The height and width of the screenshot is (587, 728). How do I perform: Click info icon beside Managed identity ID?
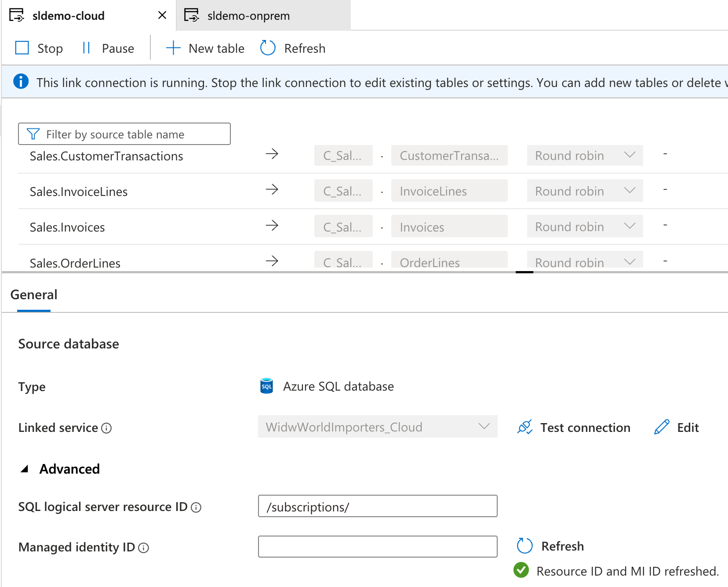coord(143,548)
